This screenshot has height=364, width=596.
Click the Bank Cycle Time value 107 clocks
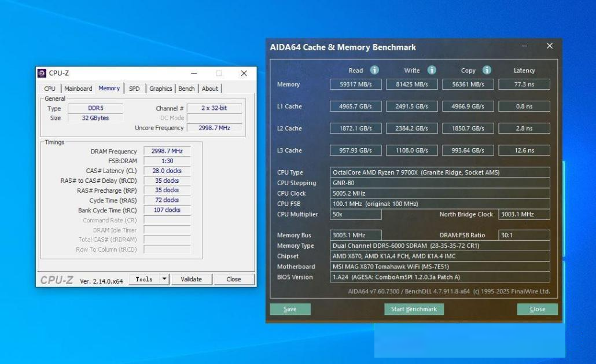tap(167, 209)
